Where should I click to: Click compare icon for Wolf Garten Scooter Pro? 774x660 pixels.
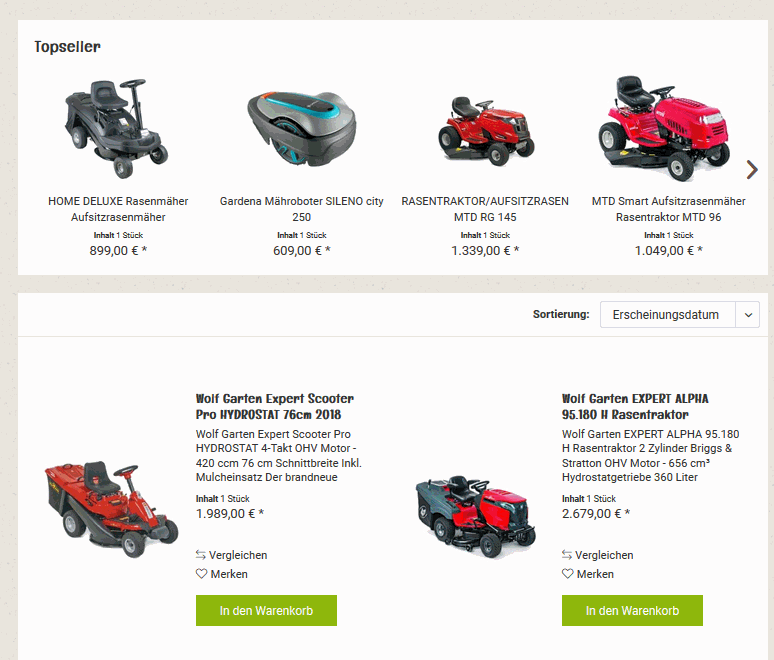200,555
